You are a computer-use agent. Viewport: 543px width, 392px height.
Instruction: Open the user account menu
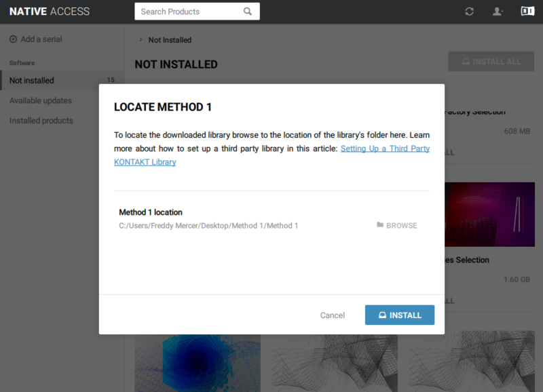[x=498, y=12]
